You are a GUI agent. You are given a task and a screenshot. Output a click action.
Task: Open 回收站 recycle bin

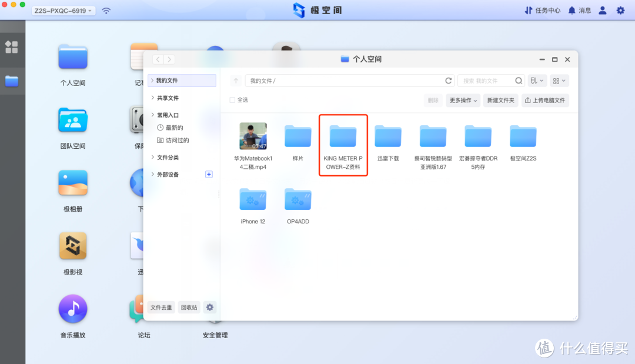[x=189, y=307]
